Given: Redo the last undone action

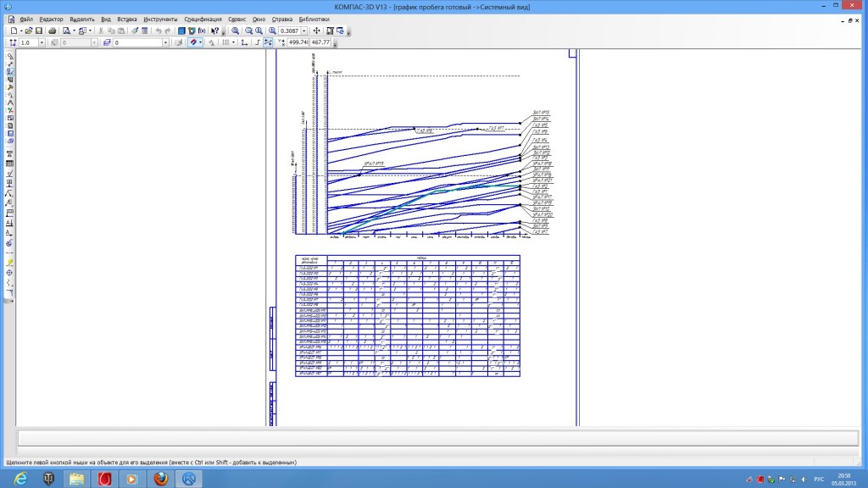Looking at the screenshot, I should click(x=168, y=31).
